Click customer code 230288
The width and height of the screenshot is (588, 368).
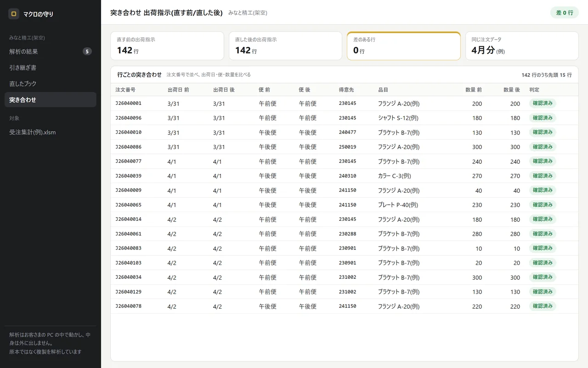pyautogui.click(x=348, y=234)
